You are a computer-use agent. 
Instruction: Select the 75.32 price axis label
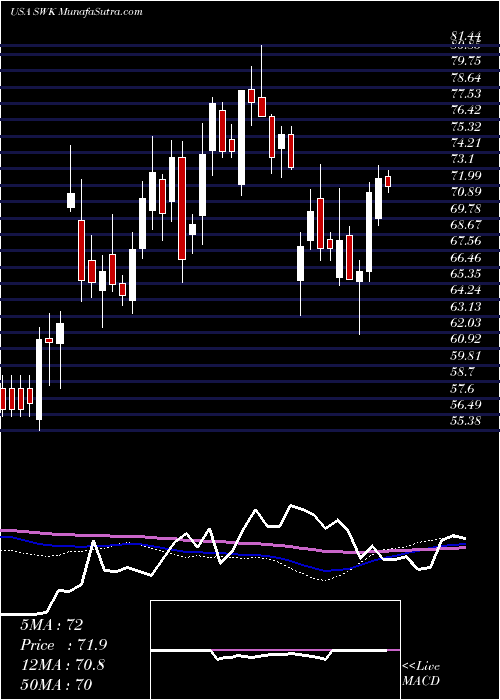click(465, 127)
